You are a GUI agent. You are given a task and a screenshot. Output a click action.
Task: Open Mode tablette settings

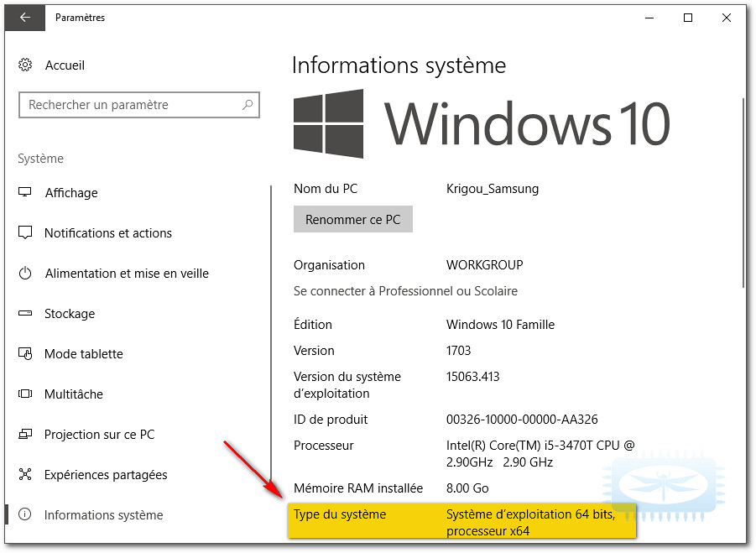(83, 354)
